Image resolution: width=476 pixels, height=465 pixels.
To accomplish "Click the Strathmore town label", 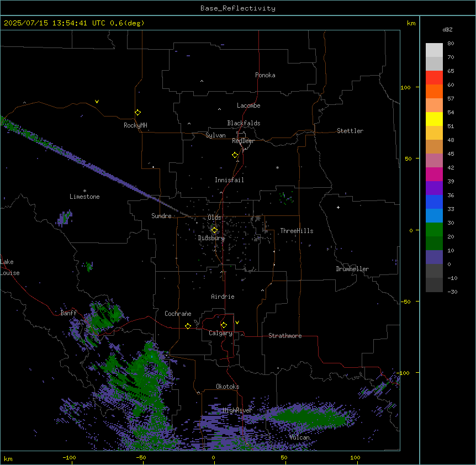I will pyautogui.click(x=285, y=336).
